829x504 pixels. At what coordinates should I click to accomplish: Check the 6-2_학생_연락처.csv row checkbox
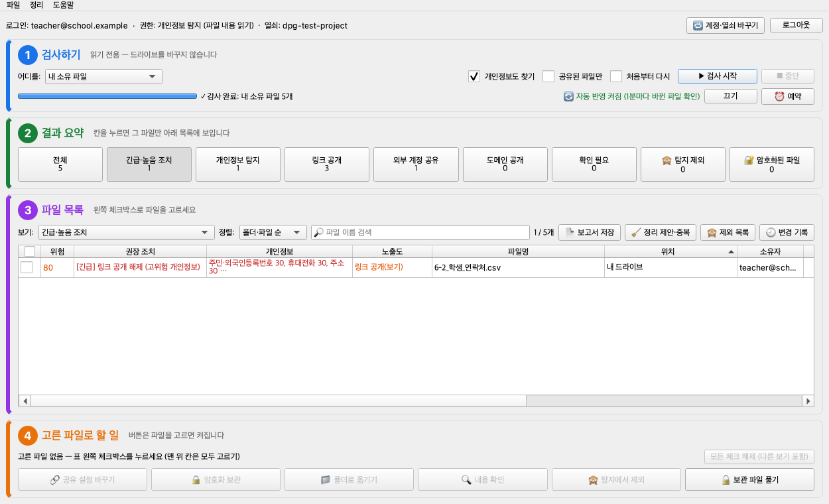27,267
